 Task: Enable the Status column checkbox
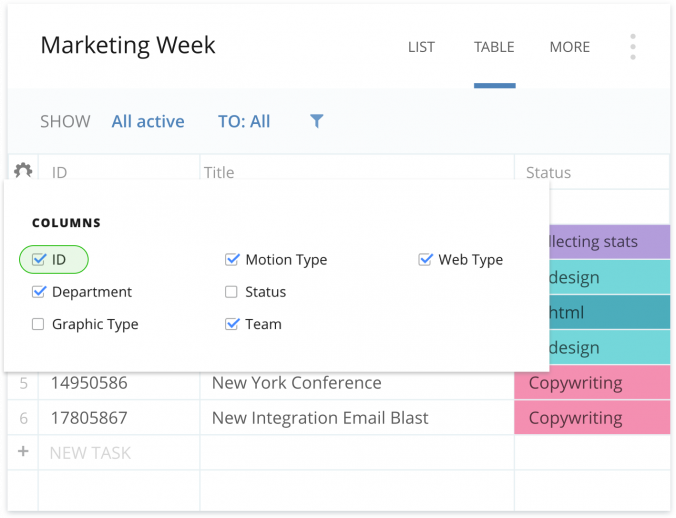click(x=232, y=292)
